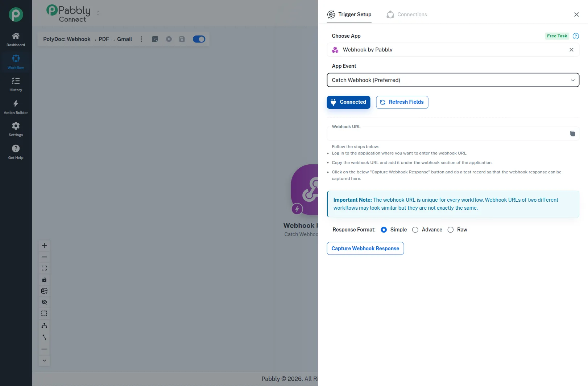Click the auto-layout hierarchy icon

[44, 325]
